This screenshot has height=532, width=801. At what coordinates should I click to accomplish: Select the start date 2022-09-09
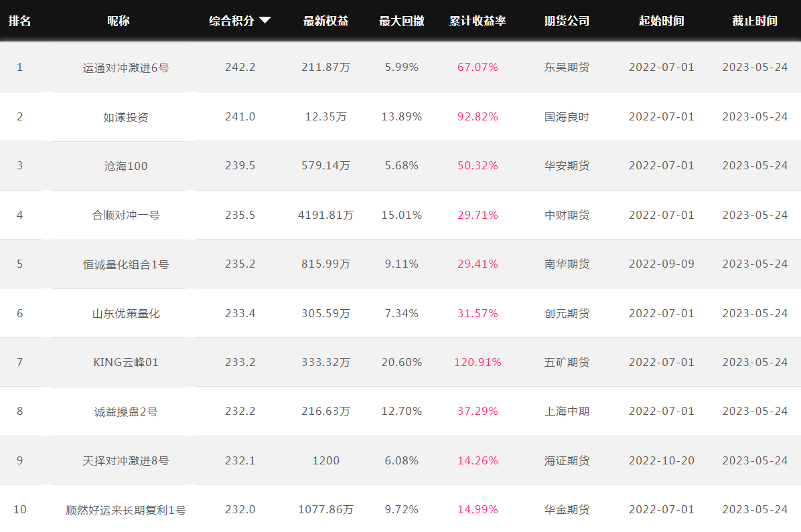662,264
